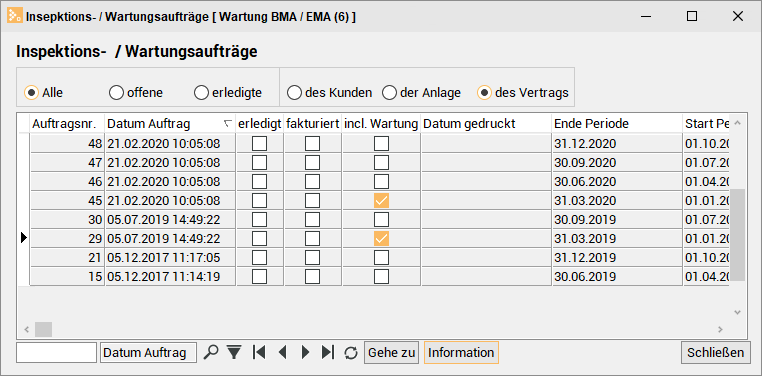Jump to last record arrow

pyautogui.click(x=328, y=352)
